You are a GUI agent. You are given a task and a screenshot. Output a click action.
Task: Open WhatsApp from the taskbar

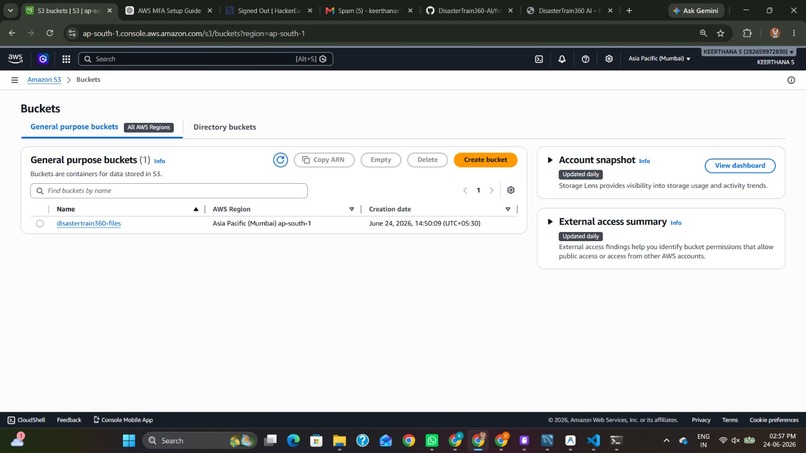tap(432, 440)
